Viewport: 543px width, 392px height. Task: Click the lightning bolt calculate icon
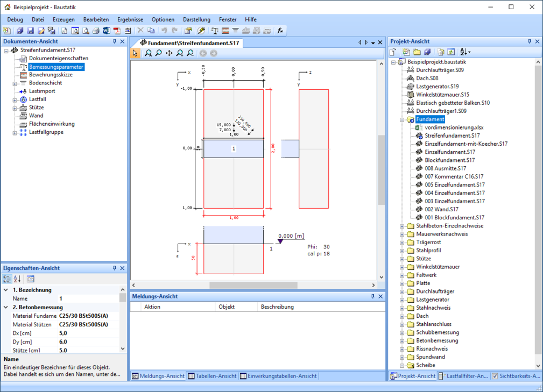tap(201, 31)
